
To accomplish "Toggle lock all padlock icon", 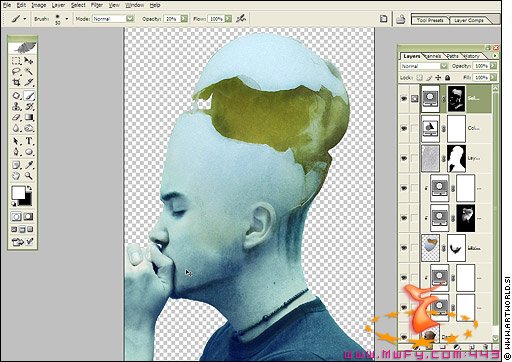I will pos(447,78).
